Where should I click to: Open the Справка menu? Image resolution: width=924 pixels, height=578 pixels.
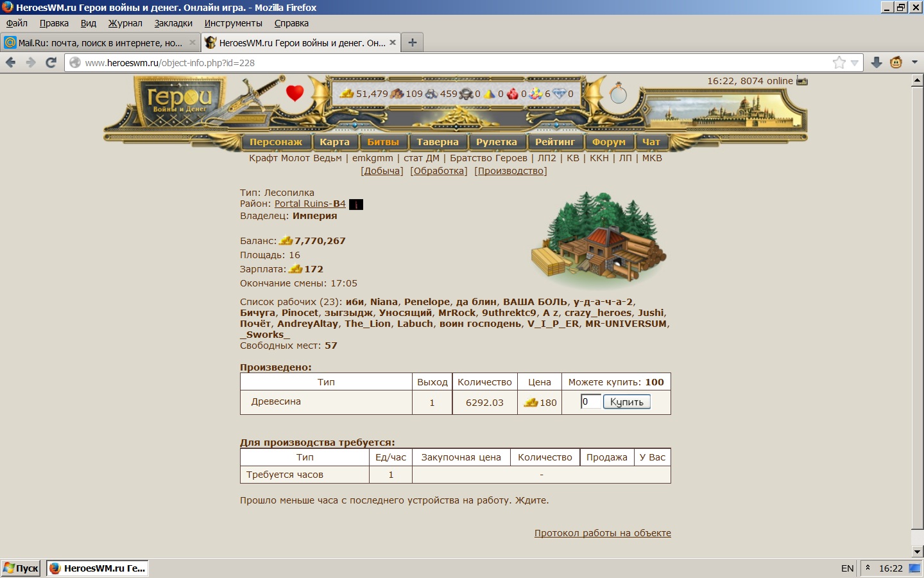click(291, 23)
